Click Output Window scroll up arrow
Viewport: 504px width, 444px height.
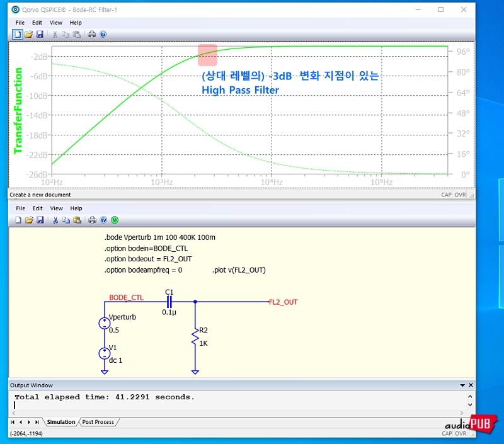point(470,397)
